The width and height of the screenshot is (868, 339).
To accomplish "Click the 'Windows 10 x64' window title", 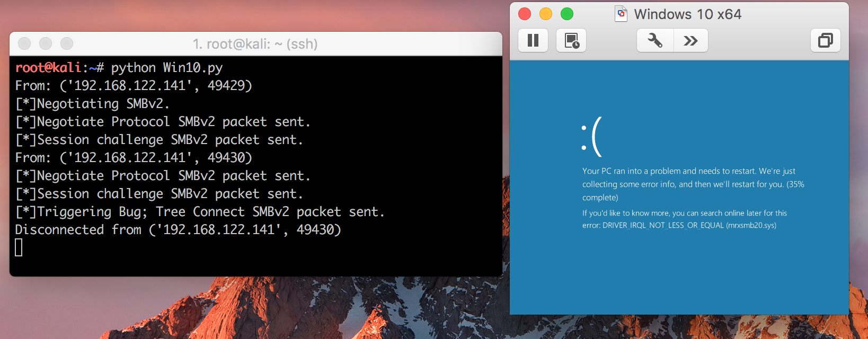I will pos(688,14).
